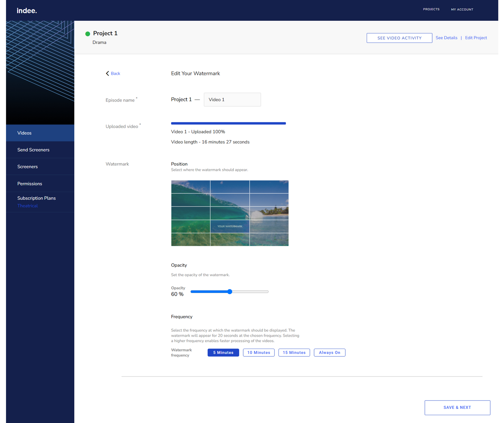
Task: Select 10 Minutes watermark frequency
Action: click(259, 352)
